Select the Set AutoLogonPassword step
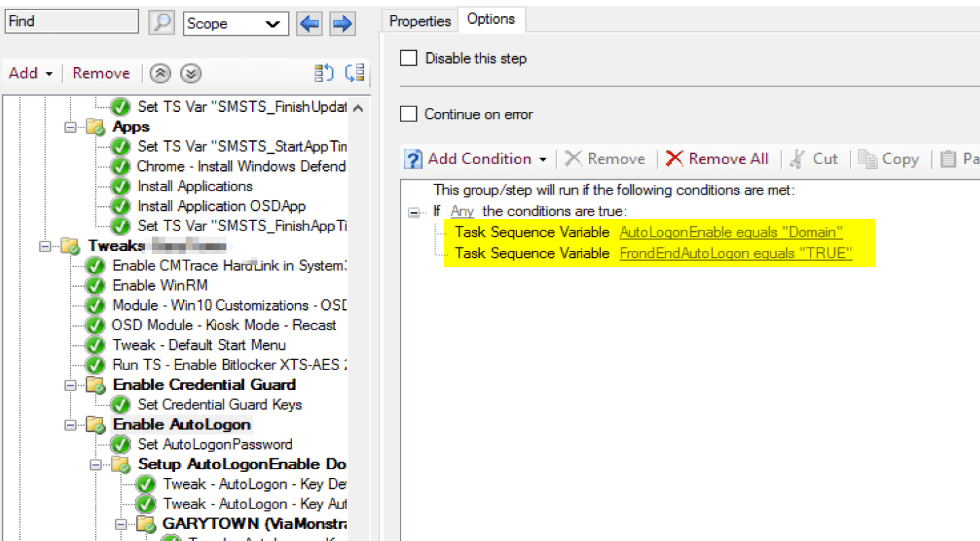Viewport: 980px width, 541px height. [214, 445]
